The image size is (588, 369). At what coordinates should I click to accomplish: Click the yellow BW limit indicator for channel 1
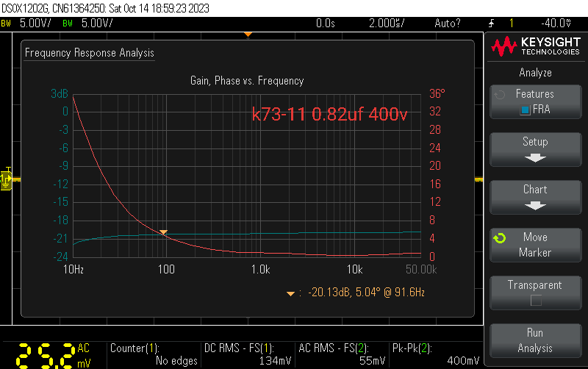click(6, 24)
